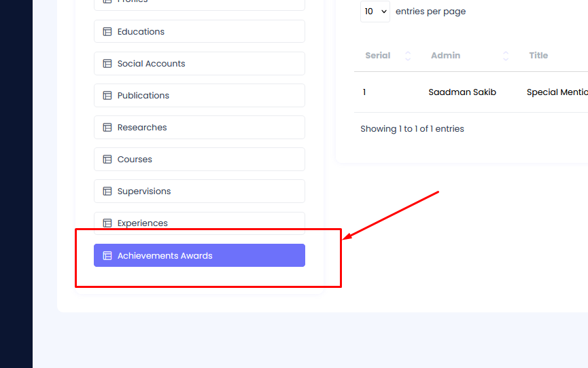Image resolution: width=588 pixels, height=368 pixels.
Task: Click the Title column header
Action: tap(538, 56)
